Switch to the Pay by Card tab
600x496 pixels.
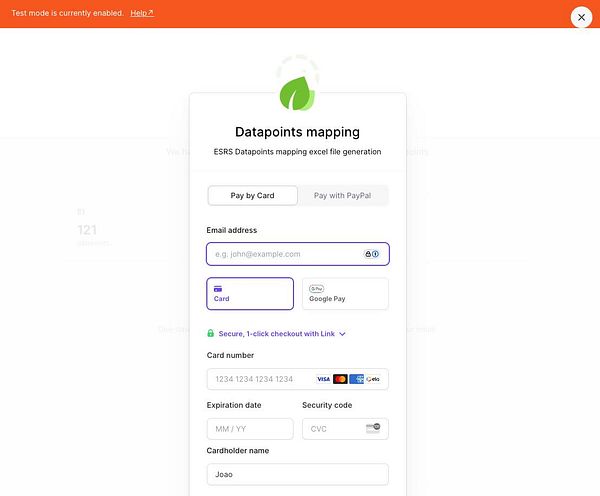point(252,195)
